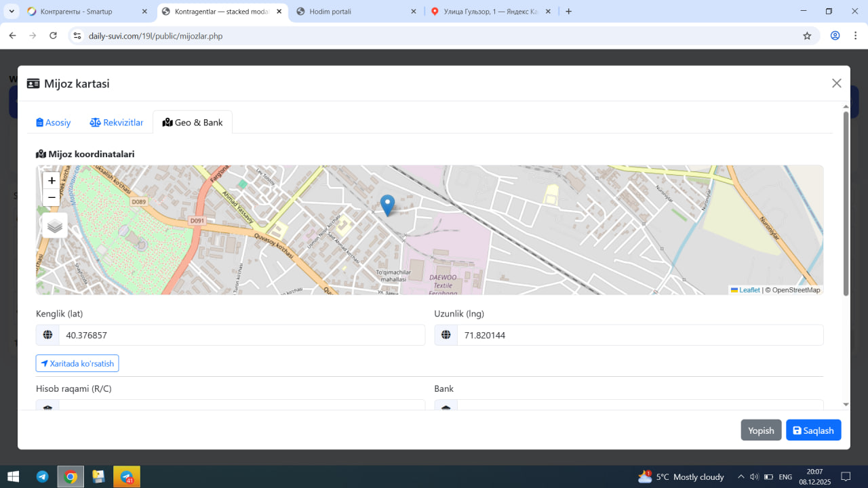Click the Saqlash save button
868x488 pixels.
click(813, 430)
